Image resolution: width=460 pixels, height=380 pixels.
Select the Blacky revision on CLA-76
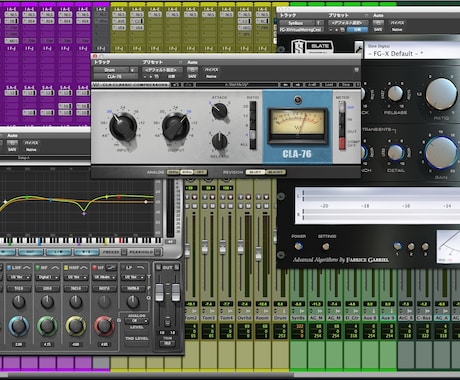click(276, 172)
